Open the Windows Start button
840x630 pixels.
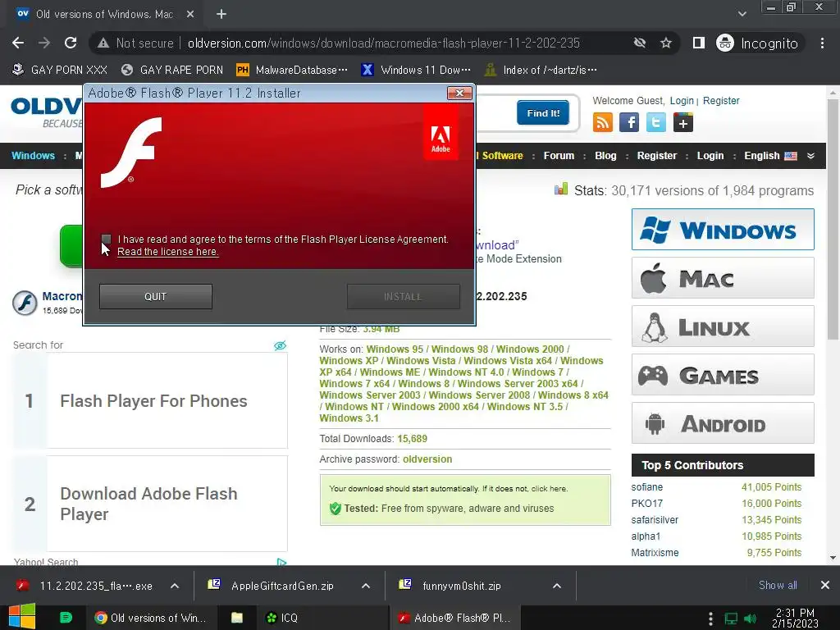[22, 617]
